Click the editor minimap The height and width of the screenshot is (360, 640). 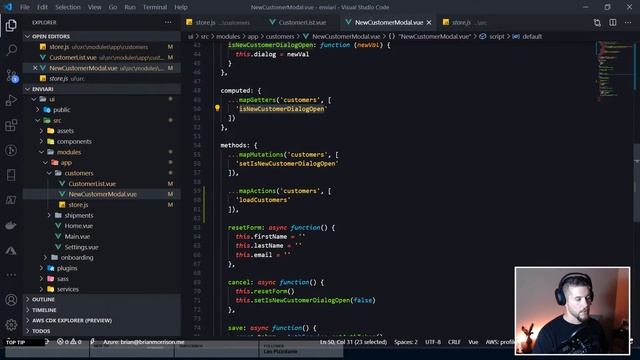point(614,70)
